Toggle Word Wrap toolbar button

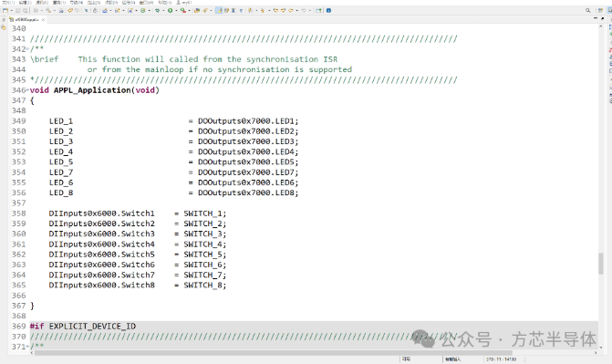(x=226, y=11)
